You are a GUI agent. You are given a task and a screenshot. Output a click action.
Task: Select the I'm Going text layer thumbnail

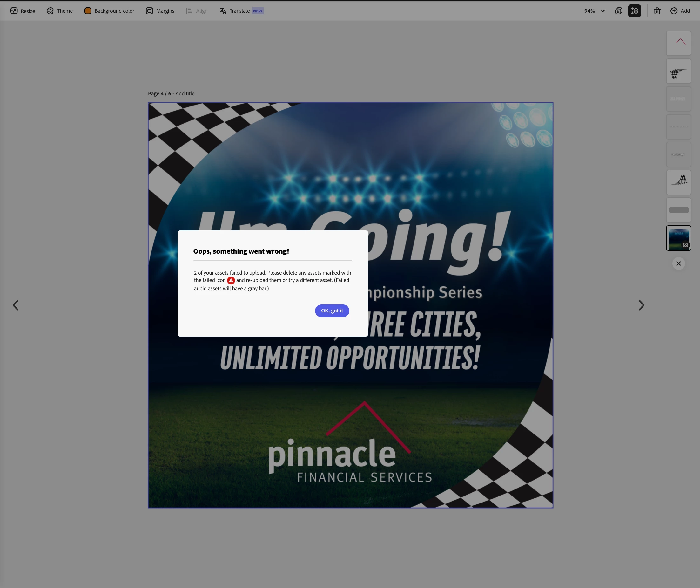tap(678, 154)
